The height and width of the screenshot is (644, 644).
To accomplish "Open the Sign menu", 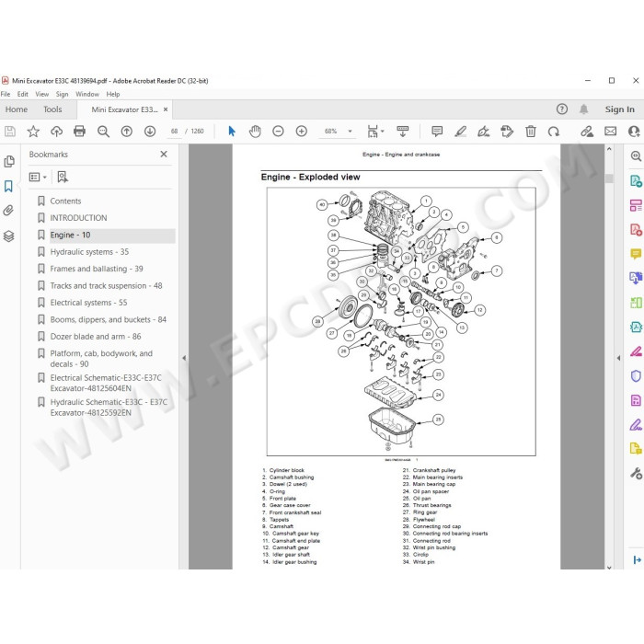I will pyautogui.click(x=62, y=94).
